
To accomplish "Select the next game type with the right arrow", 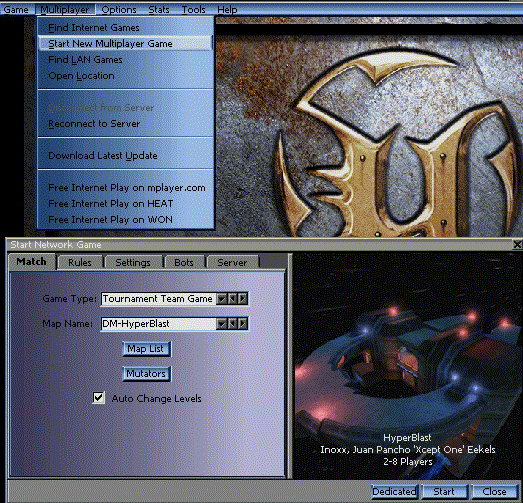I will tap(243, 299).
